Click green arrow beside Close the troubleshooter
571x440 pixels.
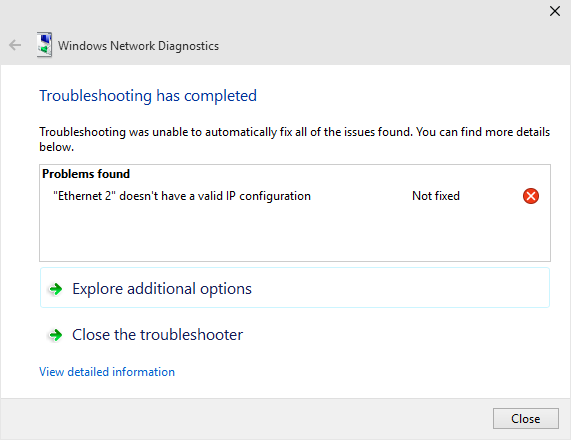[x=56, y=335]
